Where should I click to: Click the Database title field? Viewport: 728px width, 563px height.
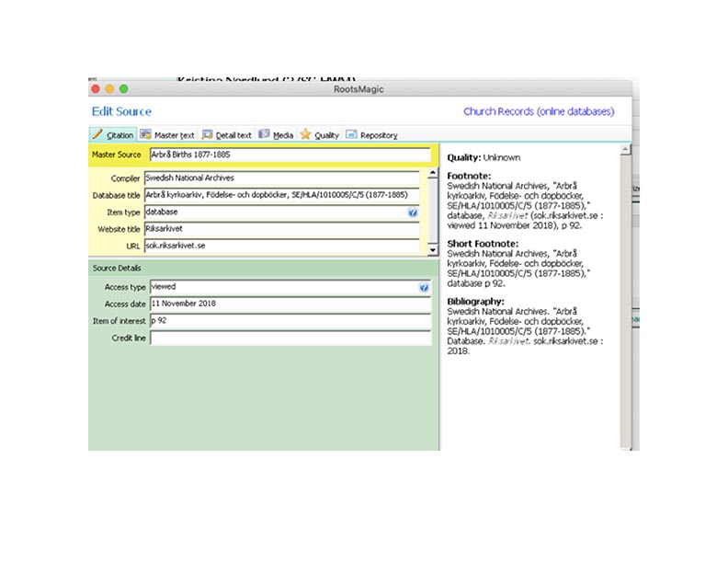click(x=282, y=195)
